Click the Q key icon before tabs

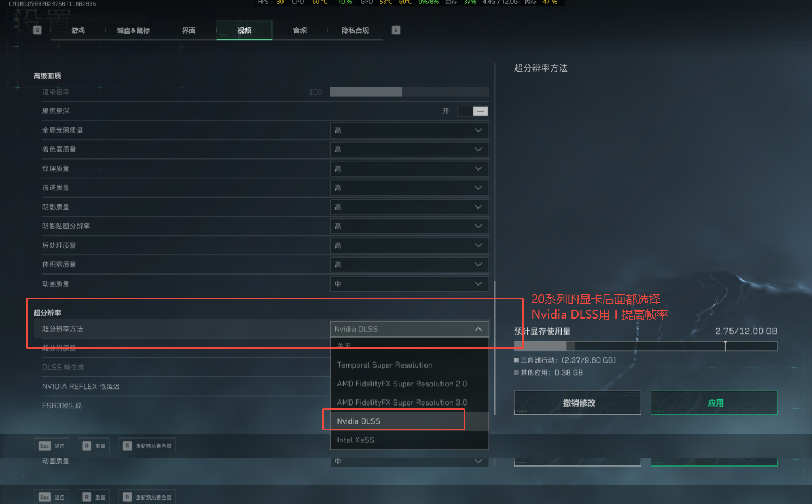(37, 30)
